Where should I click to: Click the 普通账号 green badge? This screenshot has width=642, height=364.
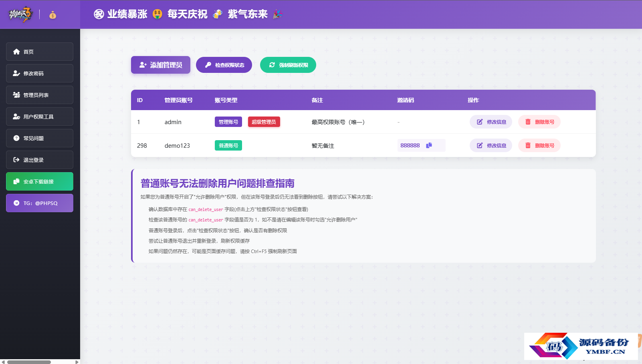[x=228, y=145]
